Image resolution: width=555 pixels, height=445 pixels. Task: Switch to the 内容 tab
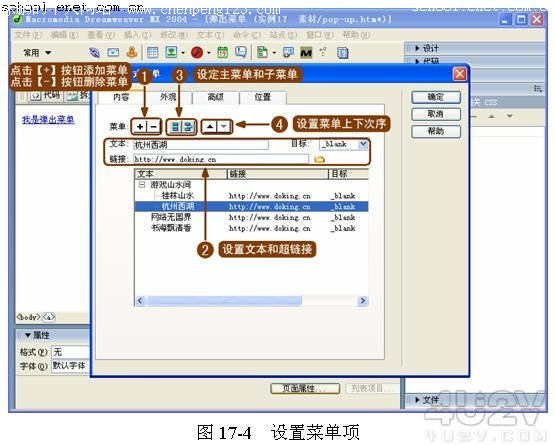121,97
